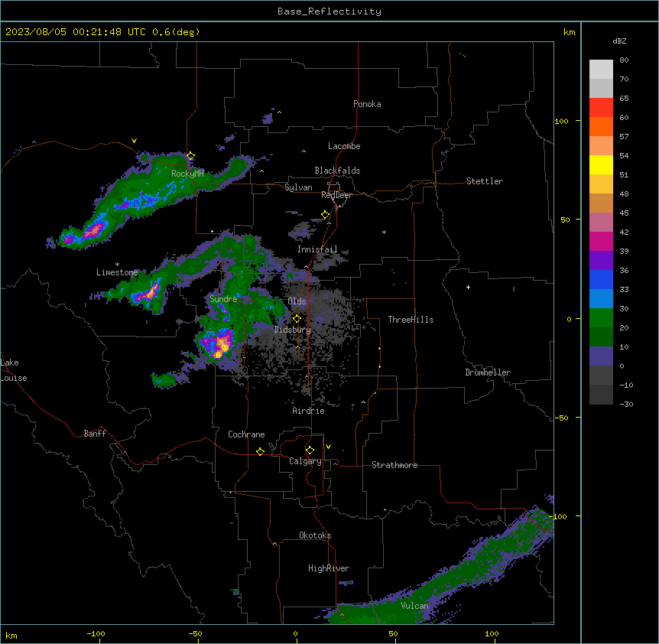Click the RedDeer city label
The height and width of the screenshot is (644, 659).
click(336, 195)
